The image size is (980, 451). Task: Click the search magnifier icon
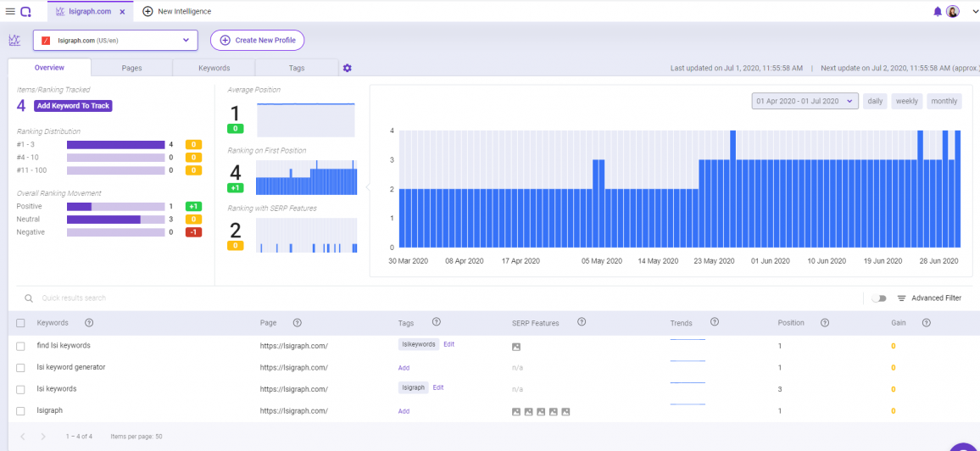click(x=28, y=298)
